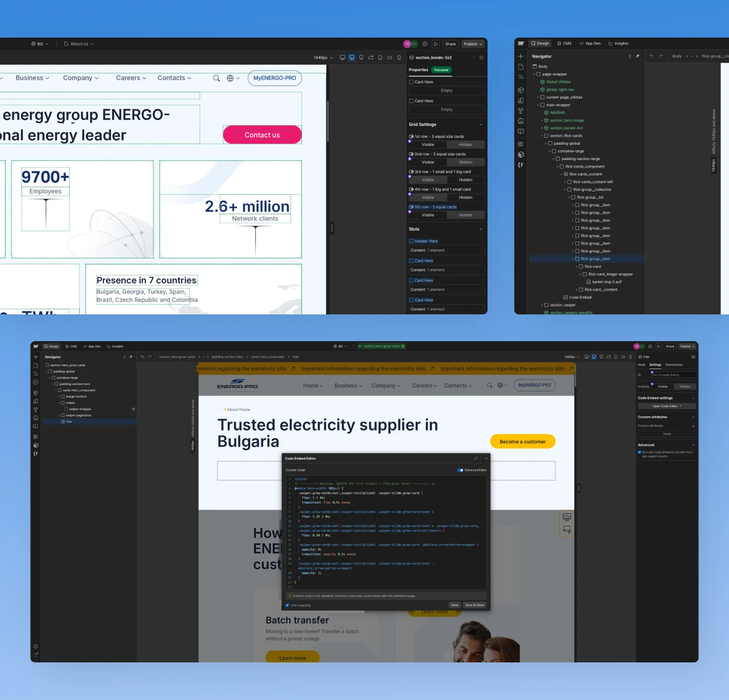
Task: Open Components cube icon in top-right window sidebar
Action: tap(521, 90)
